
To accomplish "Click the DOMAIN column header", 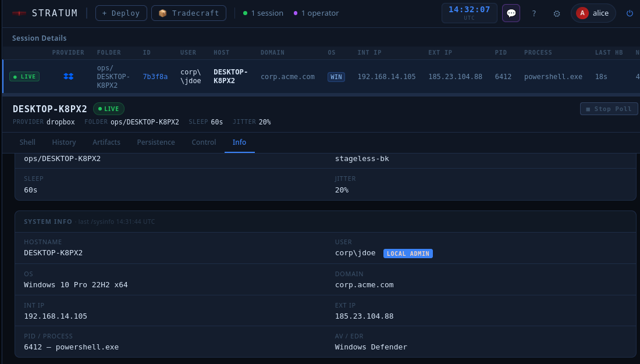I will [273, 53].
